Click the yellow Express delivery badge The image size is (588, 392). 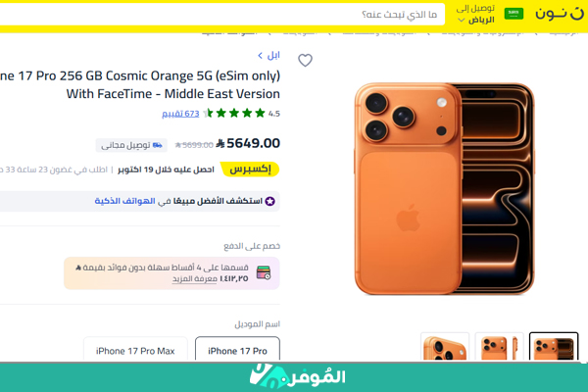[250, 170]
